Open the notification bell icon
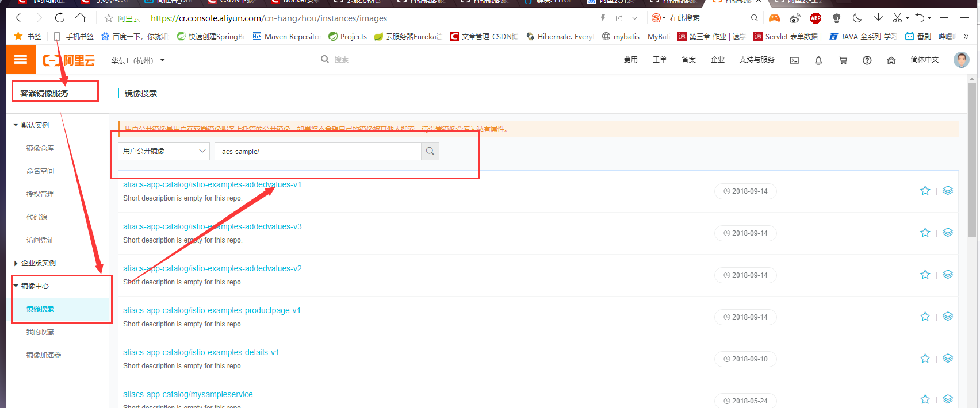980x408 pixels. [818, 60]
